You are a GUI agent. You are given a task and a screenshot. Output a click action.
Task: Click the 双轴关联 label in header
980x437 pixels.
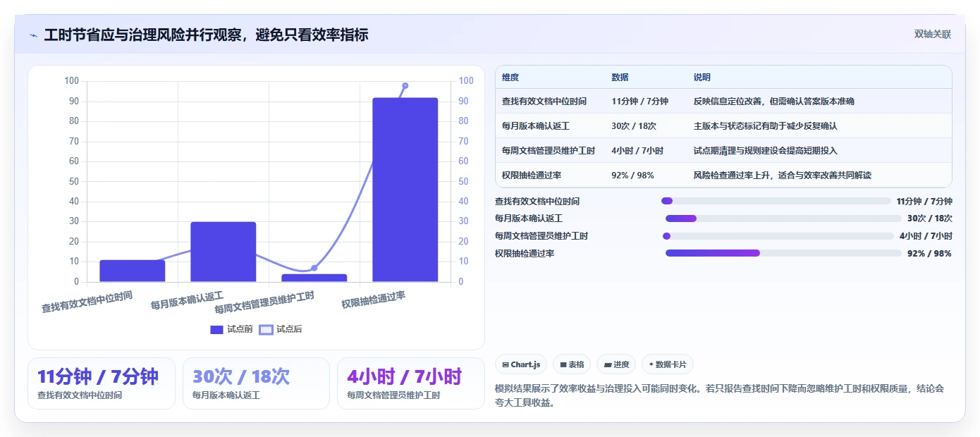click(933, 35)
